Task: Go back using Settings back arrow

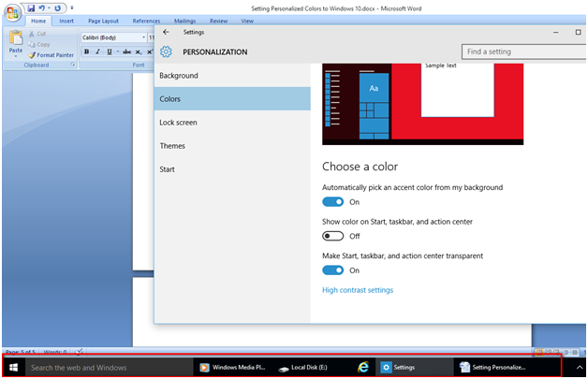Action: click(166, 32)
